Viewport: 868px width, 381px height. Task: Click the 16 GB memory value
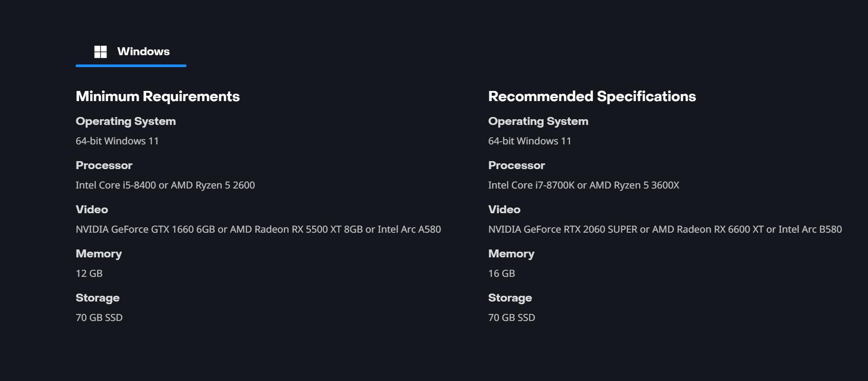pos(501,273)
